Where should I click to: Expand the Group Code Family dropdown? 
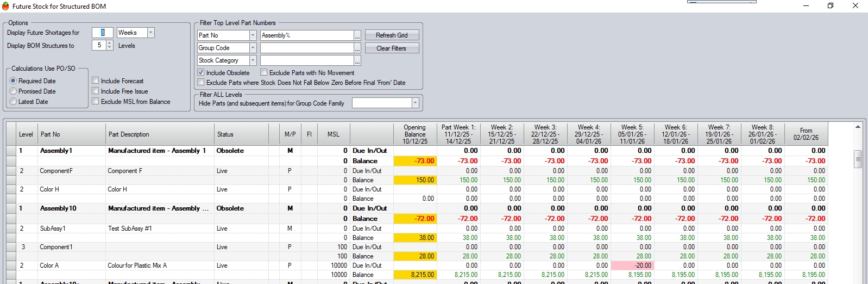coord(415,103)
